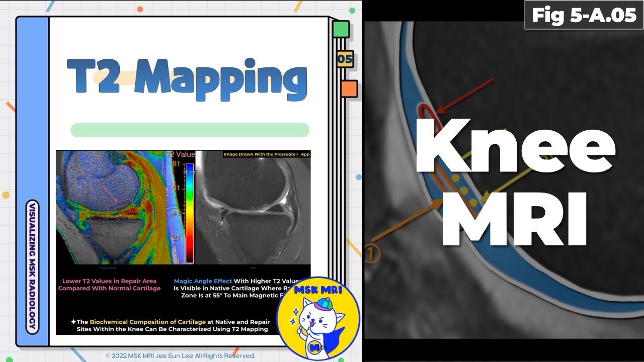Select the "05" bookmark tab
Screen dimensions: 644x362
pyautogui.click(x=345, y=59)
